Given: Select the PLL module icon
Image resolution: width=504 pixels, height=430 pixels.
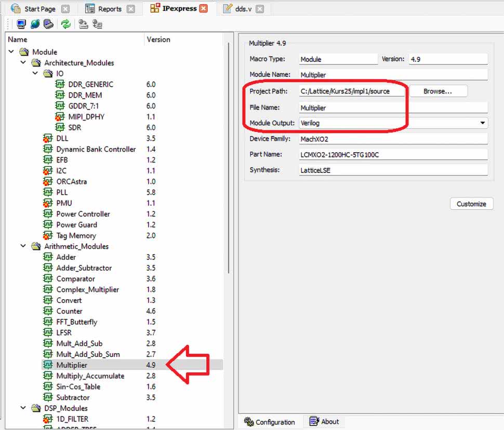Looking at the screenshot, I should click(48, 192).
